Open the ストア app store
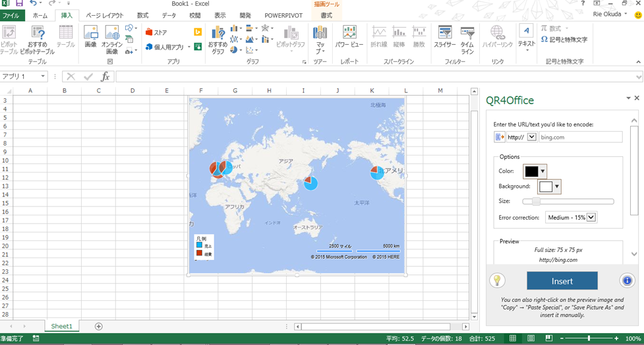This screenshot has height=345, width=644. tap(157, 33)
